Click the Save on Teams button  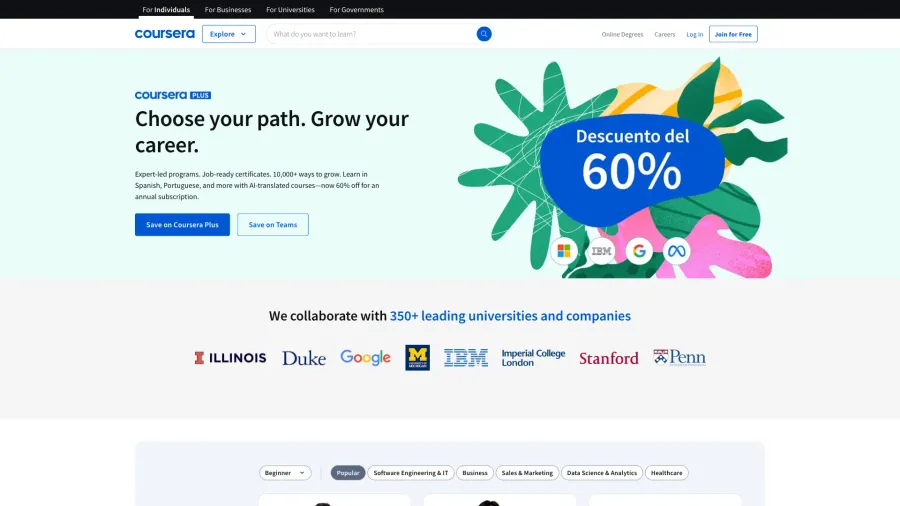point(273,224)
